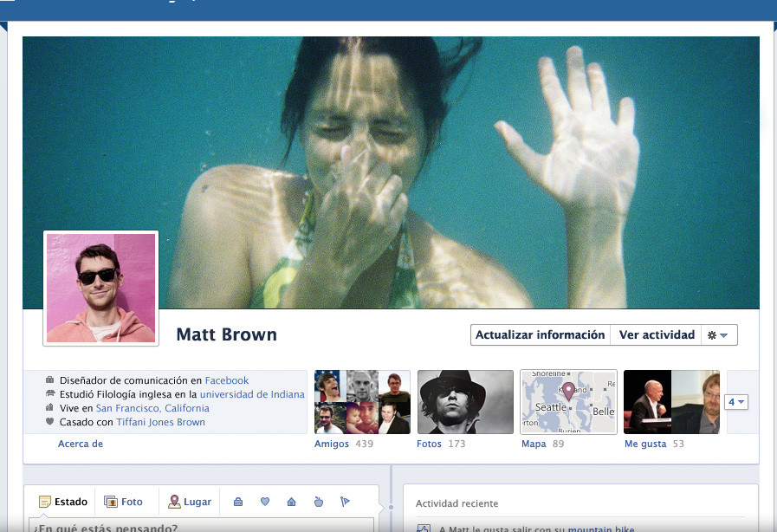
Task: Click the timeline center dot marker
Action: [391, 507]
